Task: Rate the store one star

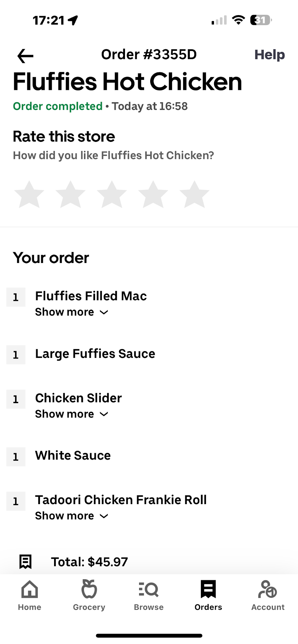Action: (x=29, y=195)
